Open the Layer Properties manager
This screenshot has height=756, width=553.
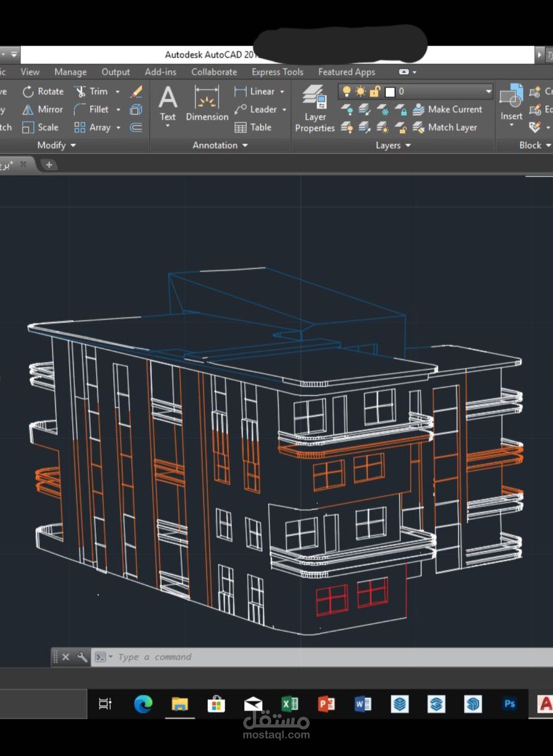(314, 109)
